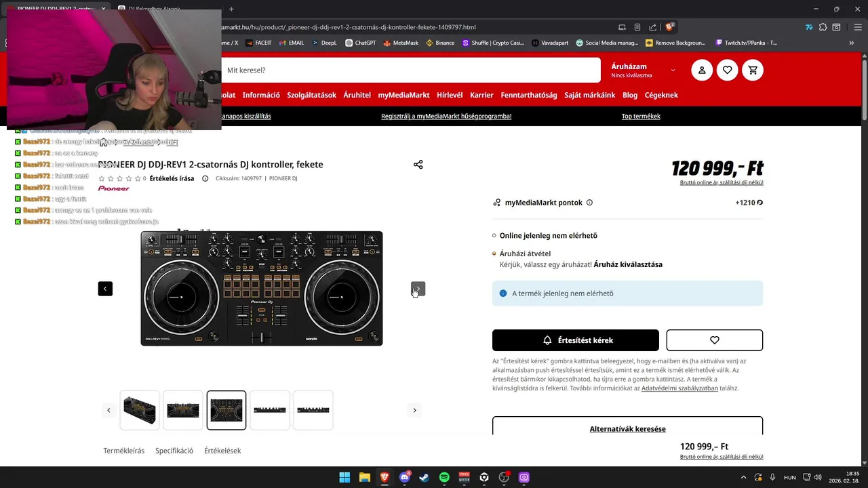
Task: Switch to the Termékleírás tab
Action: (123, 451)
